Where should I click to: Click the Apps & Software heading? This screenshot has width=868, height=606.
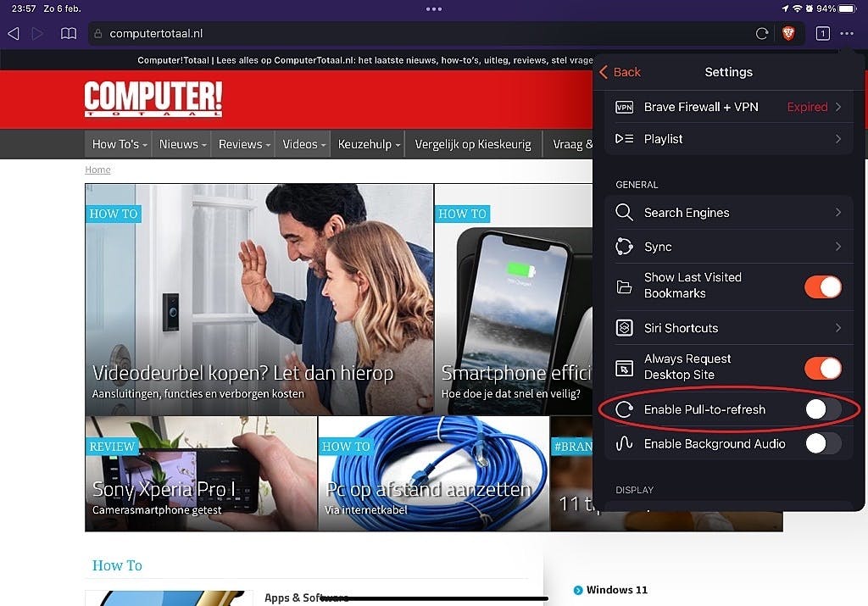306,598
